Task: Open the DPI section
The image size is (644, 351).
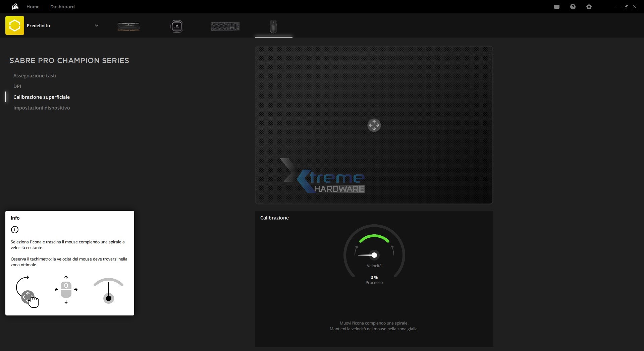Action: (17, 86)
